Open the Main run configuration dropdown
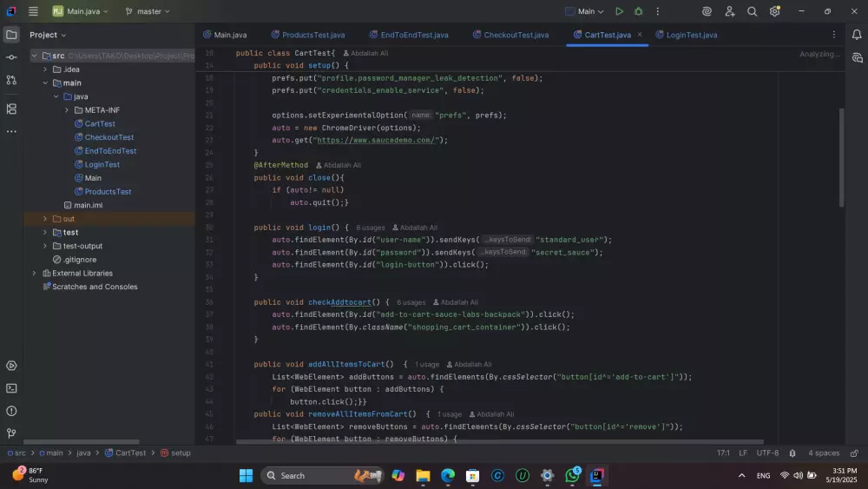868x489 pixels. point(584,11)
